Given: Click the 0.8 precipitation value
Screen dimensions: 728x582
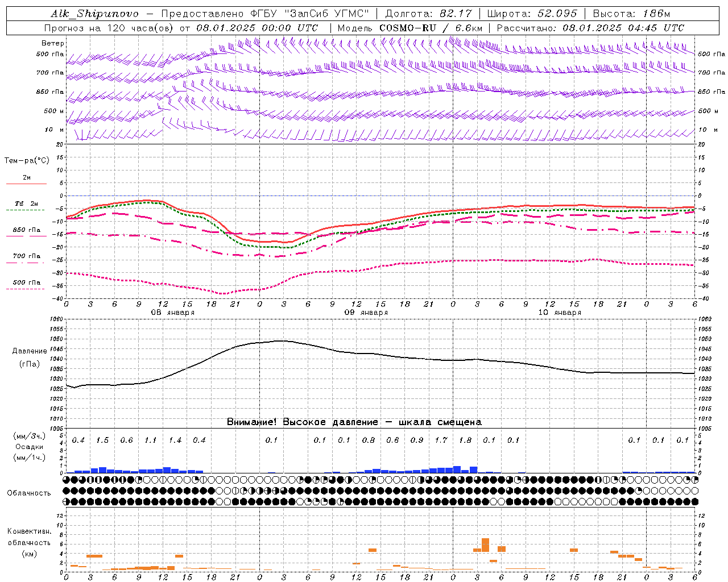Looking at the screenshot, I should [369, 440].
